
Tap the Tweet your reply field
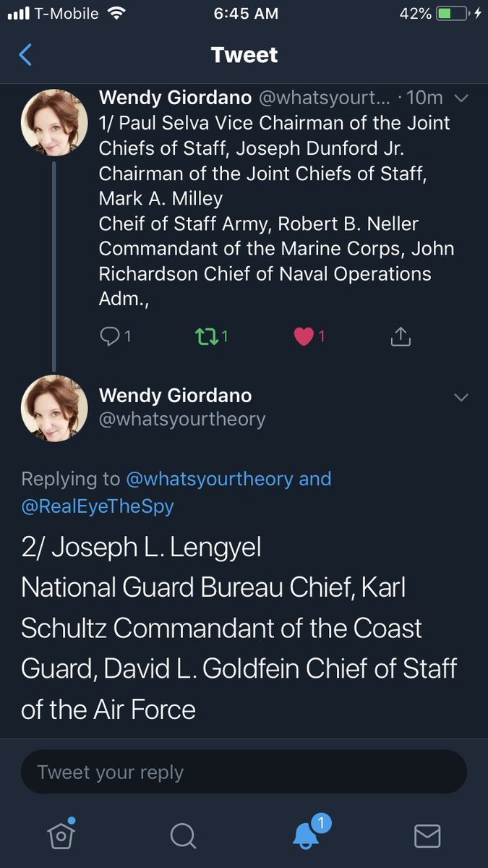pos(244,773)
